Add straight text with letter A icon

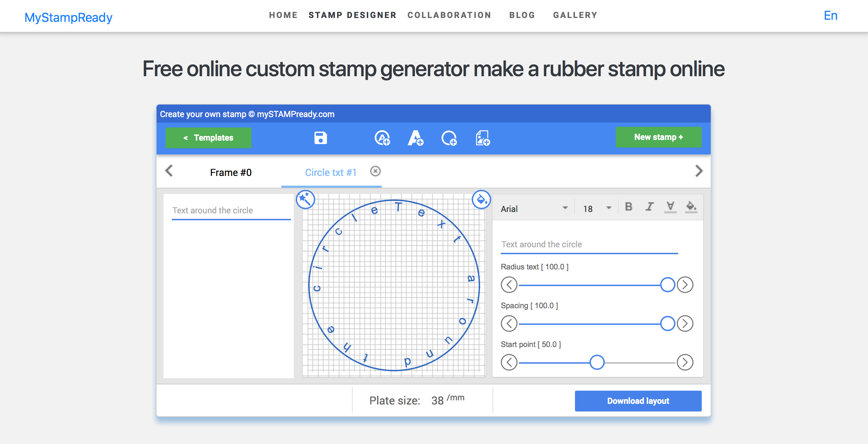click(x=415, y=138)
